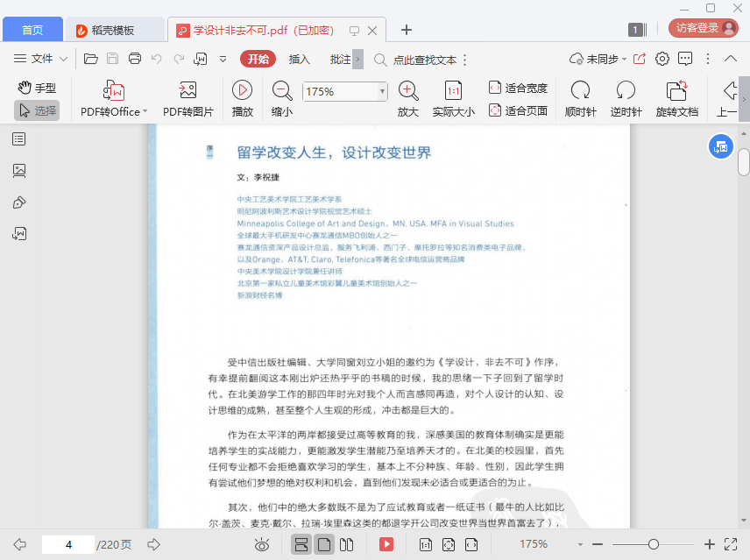Open the 批注 tab
The height and width of the screenshot is (560, 750).
(341, 60)
